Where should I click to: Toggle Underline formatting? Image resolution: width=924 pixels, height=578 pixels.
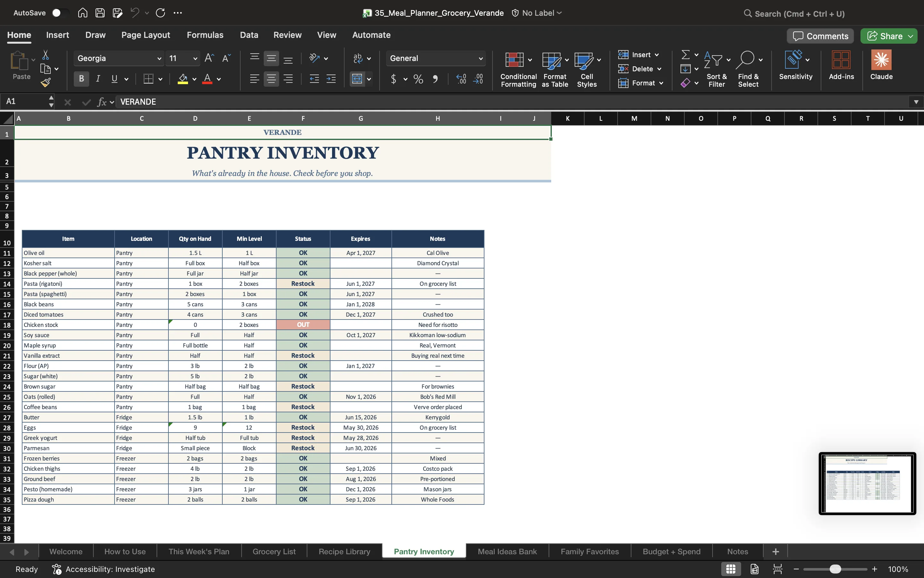(114, 79)
